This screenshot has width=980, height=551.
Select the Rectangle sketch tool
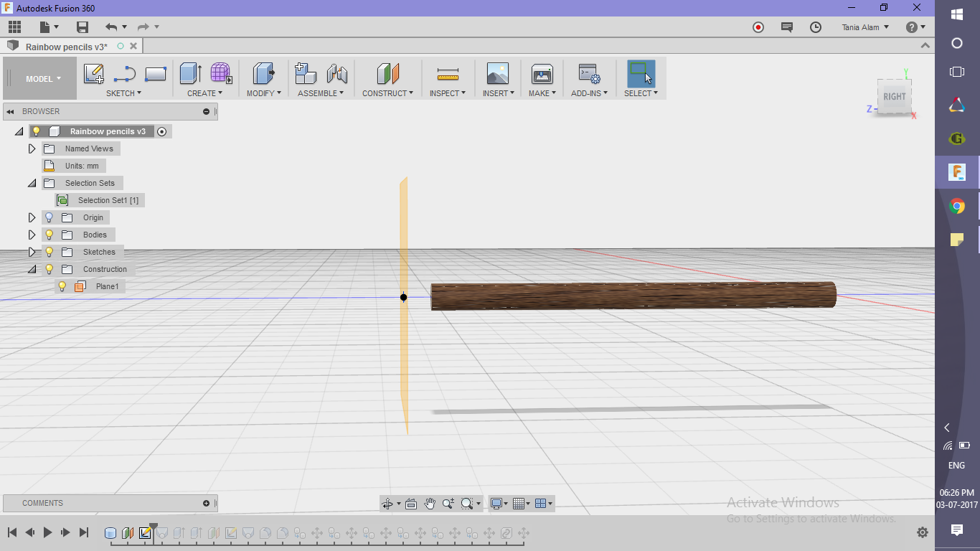(156, 74)
